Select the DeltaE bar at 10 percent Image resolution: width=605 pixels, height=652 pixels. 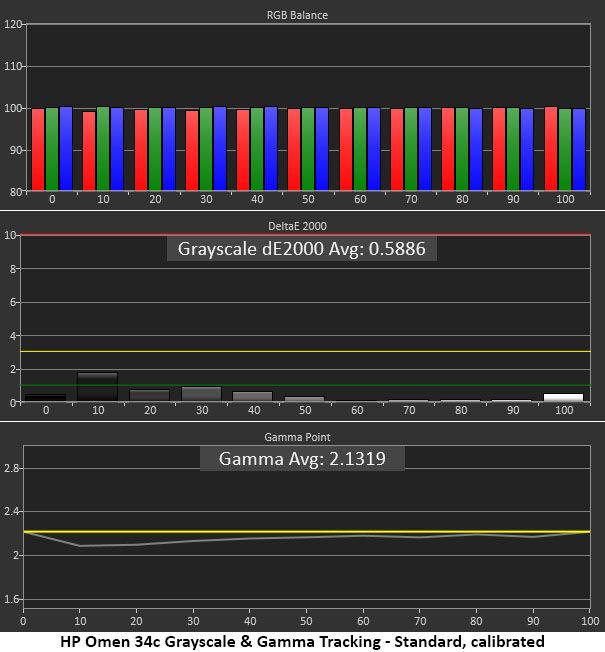pos(98,387)
